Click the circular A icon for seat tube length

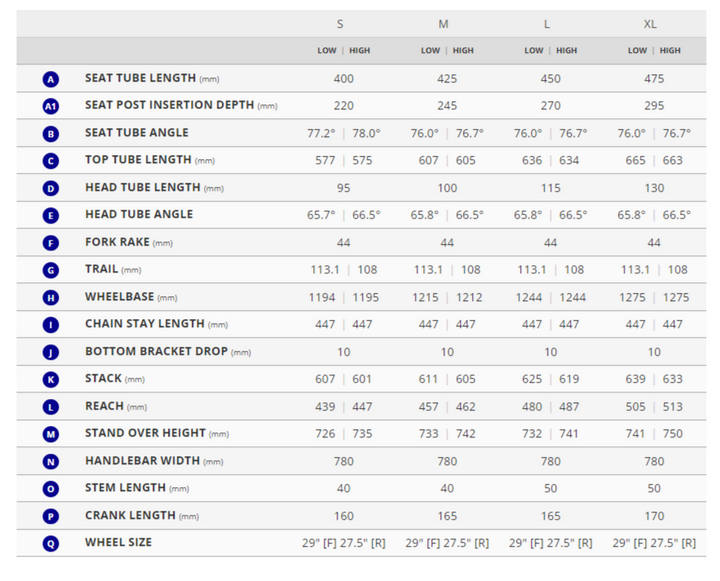51,79
